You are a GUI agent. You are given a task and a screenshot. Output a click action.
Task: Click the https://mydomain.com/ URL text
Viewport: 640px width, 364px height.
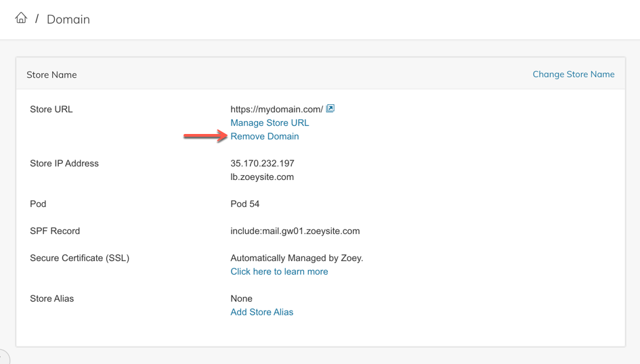pos(277,109)
